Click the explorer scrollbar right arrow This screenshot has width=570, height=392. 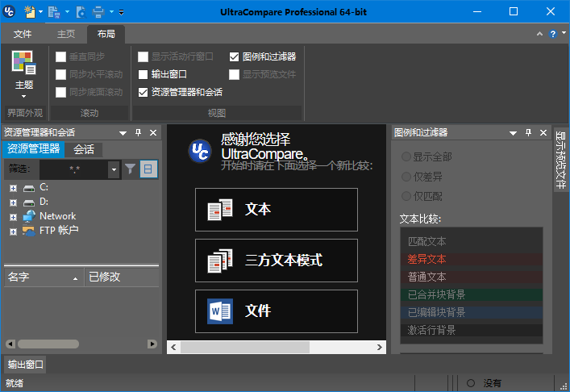pyautogui.click(x=152, y=344)
